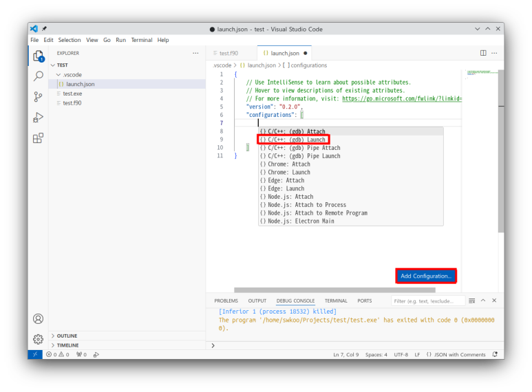The width and height of the screenshot is (532, 392).
Task: Click the debug console filter input
Action: 428,301
